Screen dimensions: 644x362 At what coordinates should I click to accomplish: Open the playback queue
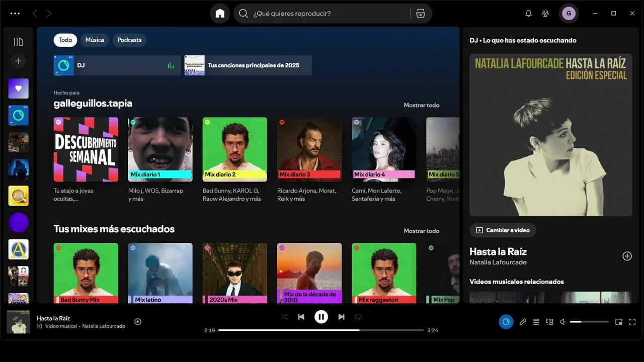(x=536, y=322)
